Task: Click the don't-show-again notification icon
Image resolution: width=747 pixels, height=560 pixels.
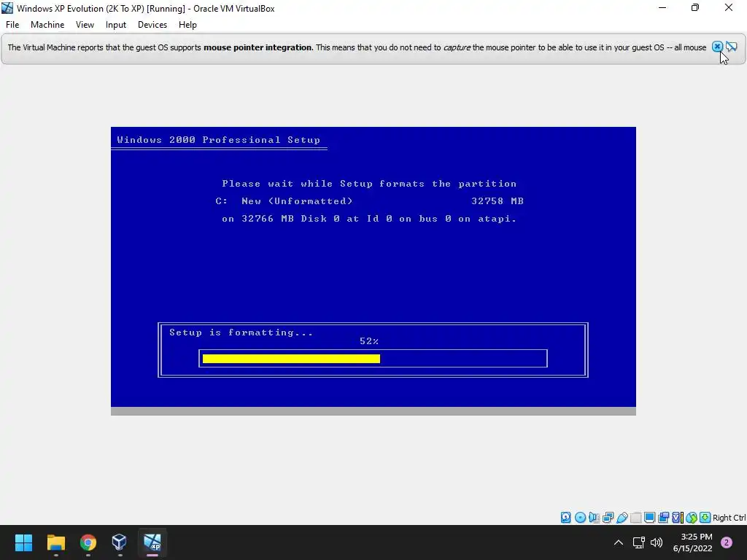Action: tap(732, 47)
